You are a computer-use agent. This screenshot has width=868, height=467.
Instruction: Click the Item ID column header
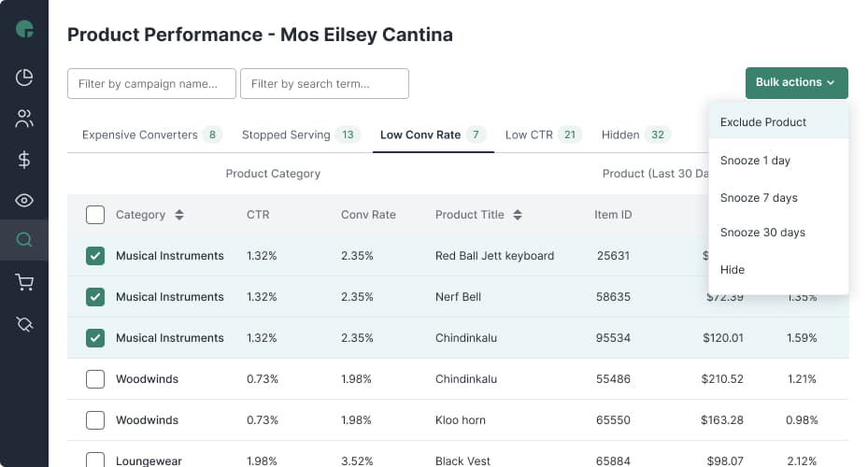pyautogui.click(x=613, y=215)
